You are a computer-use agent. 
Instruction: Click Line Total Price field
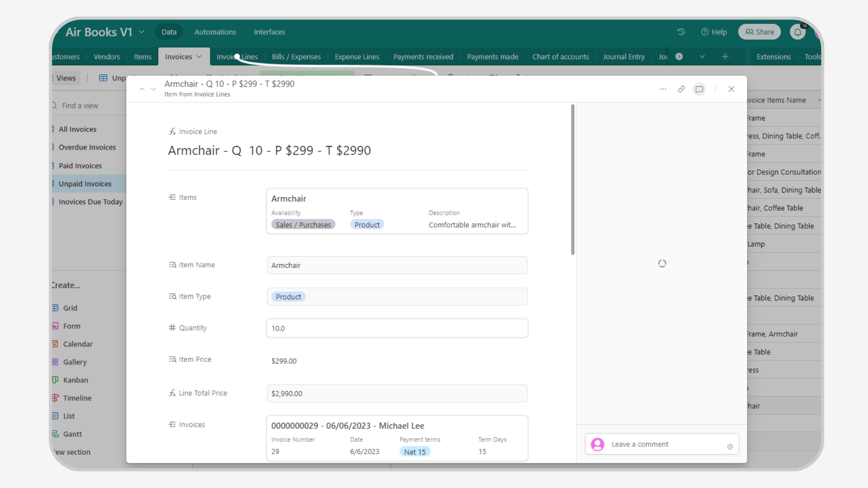[x=397, y=394]
